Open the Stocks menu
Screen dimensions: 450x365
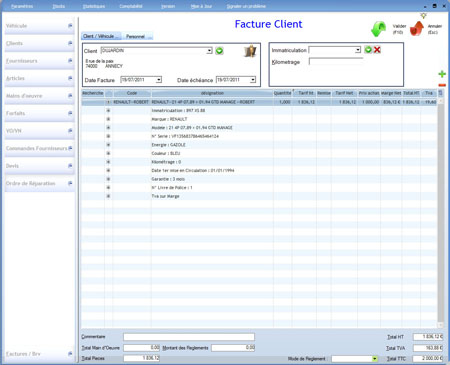[59, 6]
